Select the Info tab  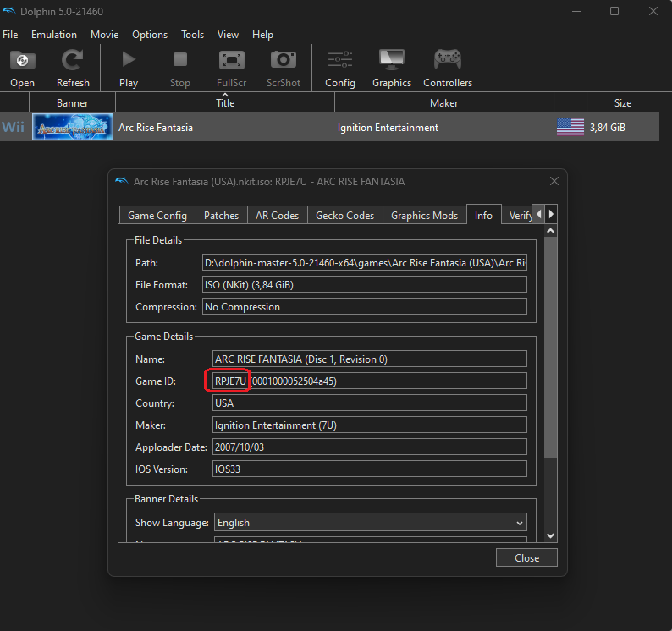(483, 215)
